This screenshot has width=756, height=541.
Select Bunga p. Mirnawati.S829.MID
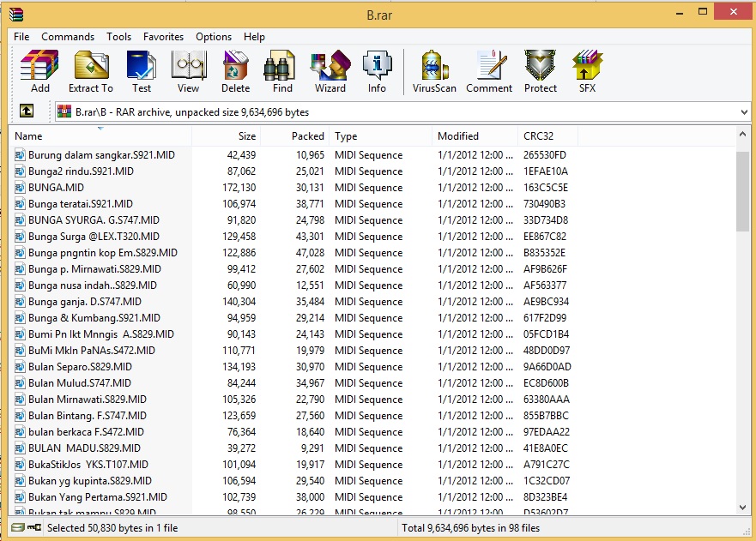[94, 269]
